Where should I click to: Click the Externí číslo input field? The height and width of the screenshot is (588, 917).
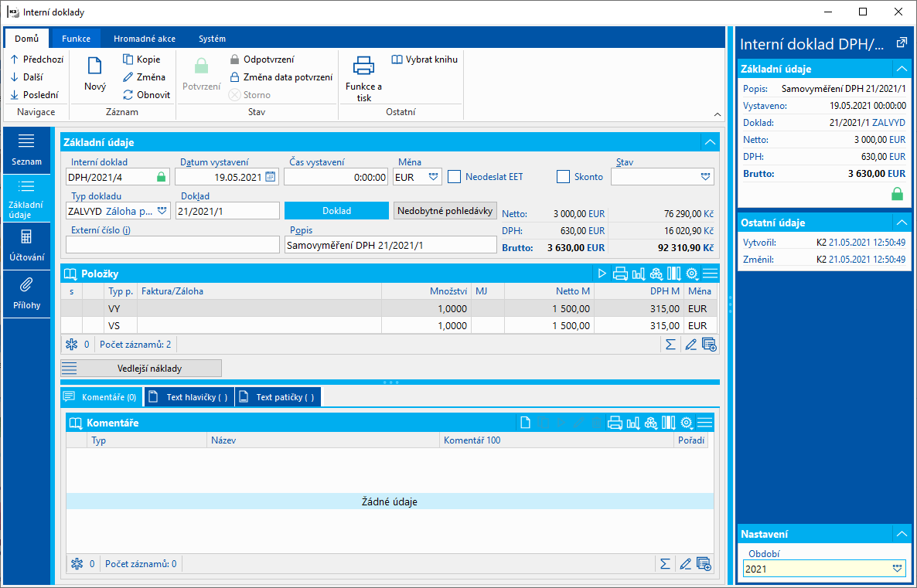pyautogui.click(x=173, y=245)
